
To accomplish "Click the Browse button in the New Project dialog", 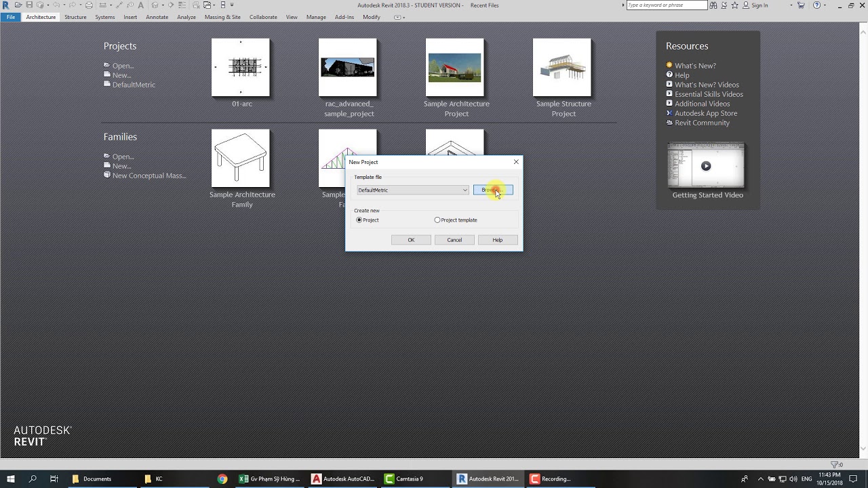I will pos(493,190).
